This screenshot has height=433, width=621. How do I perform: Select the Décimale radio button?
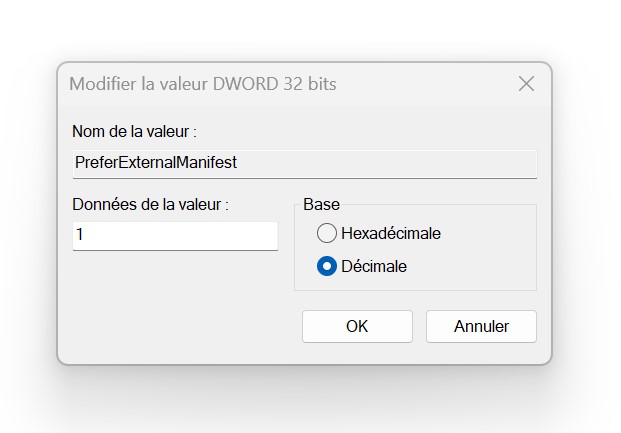(327, 267)
